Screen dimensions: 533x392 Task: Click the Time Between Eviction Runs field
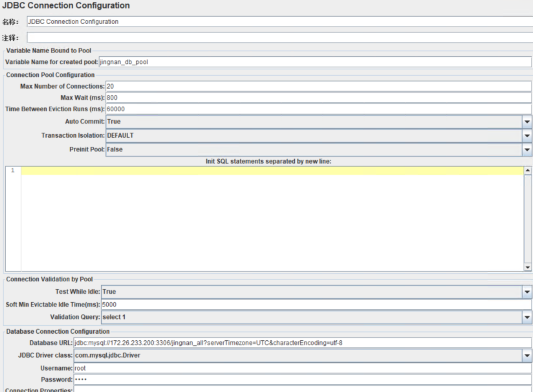tap(318, 109)
